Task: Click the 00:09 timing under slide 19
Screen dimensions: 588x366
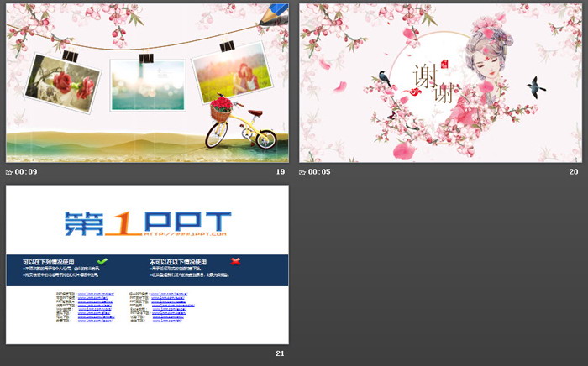Action: click(26, 172)
